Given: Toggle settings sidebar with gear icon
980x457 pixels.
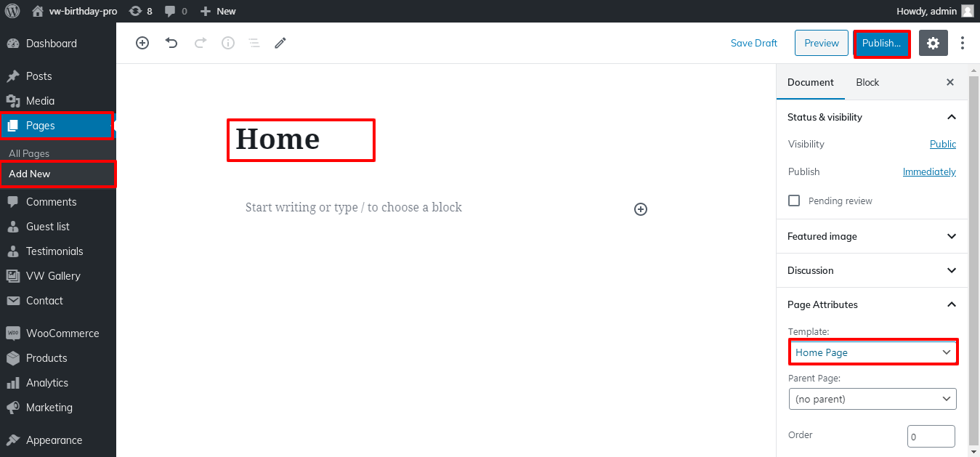Looking at the screenshot, I should pos(934,43).
